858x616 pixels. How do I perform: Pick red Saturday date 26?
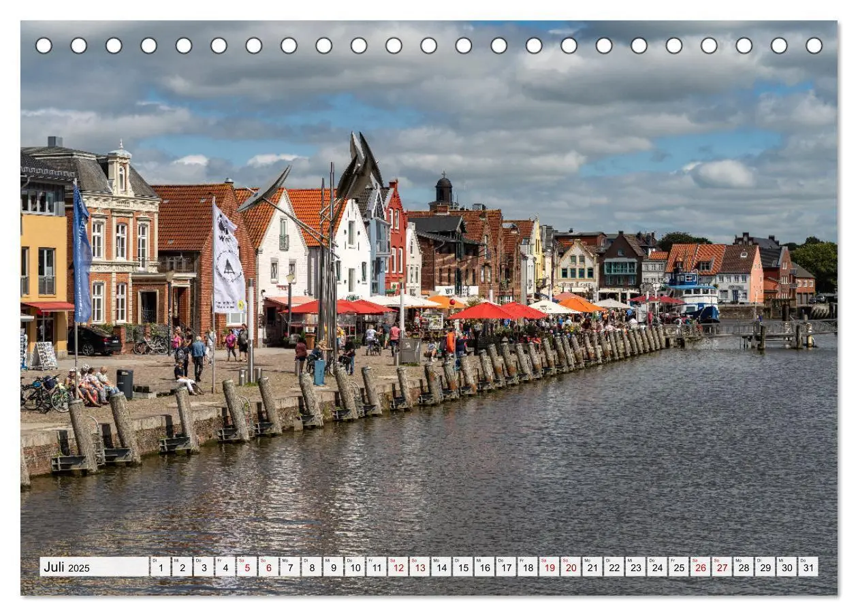click(700, 567)
